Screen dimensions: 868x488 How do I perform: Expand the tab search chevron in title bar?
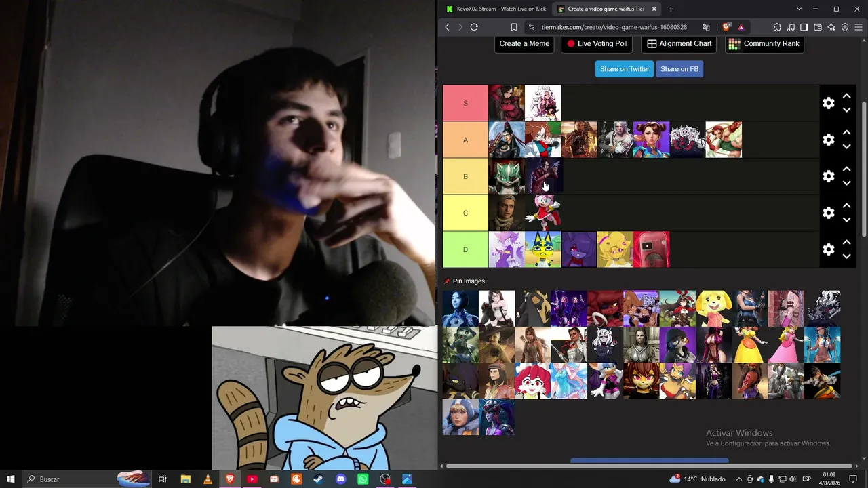[x=799, y=9]
